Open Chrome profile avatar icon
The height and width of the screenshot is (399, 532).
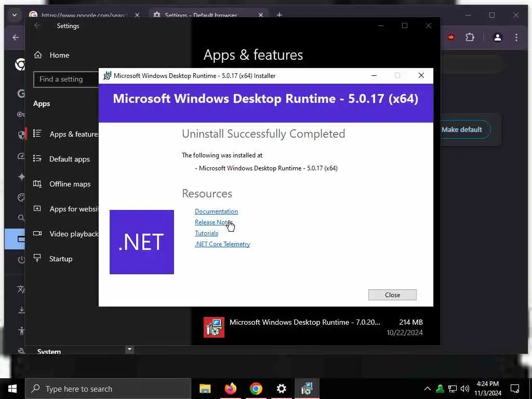coord(497,37)
